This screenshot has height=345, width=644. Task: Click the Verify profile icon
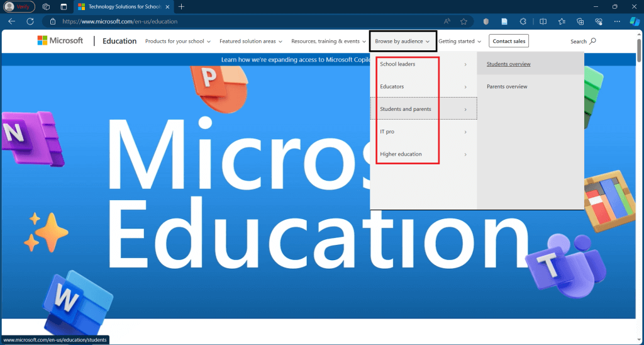(19, 6)
